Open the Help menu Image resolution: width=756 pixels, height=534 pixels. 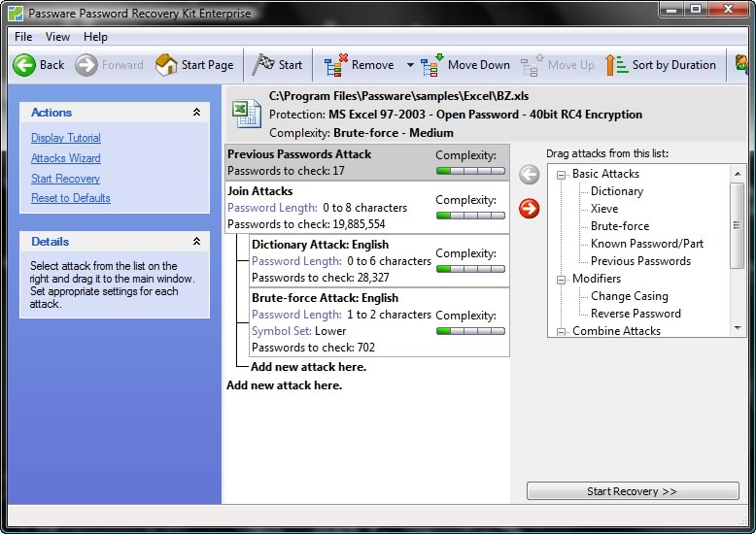95,37
